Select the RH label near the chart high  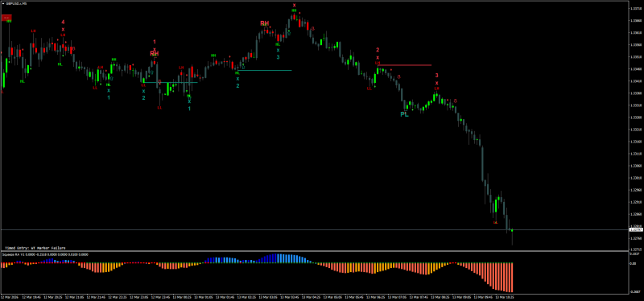265,23
